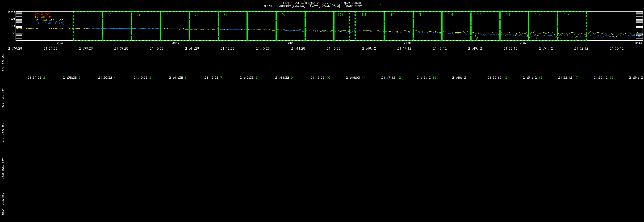Select time interval 16 box on light curve
The height and width of the screenshot is (222, 644).
coord(514,26)
